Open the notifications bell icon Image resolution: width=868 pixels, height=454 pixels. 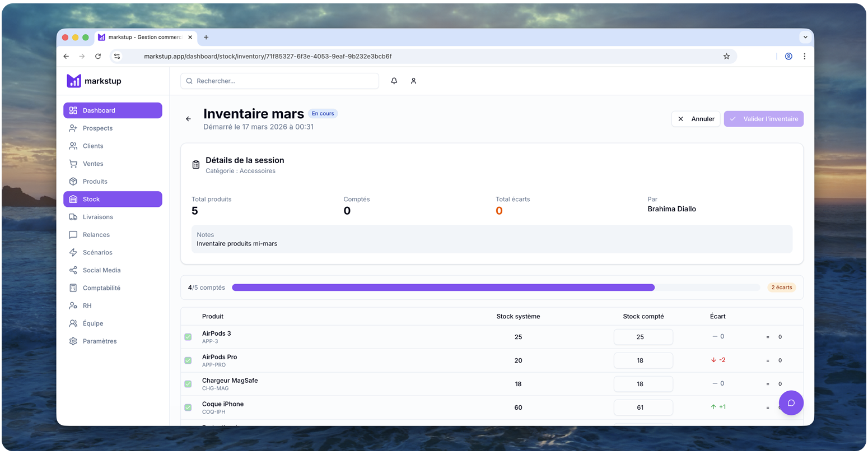394,81
